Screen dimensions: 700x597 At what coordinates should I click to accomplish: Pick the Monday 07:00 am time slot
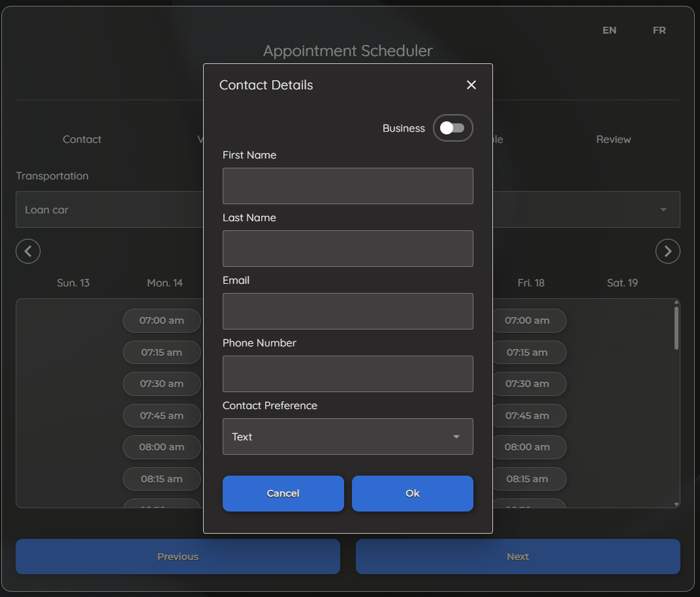coord(162,320)
